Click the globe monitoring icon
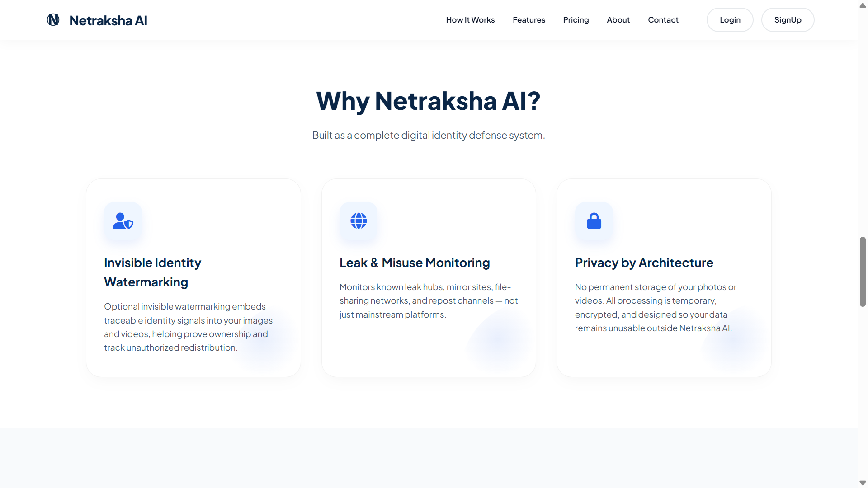868x488 pixels. pyautogui.click(x=359, y=221)
